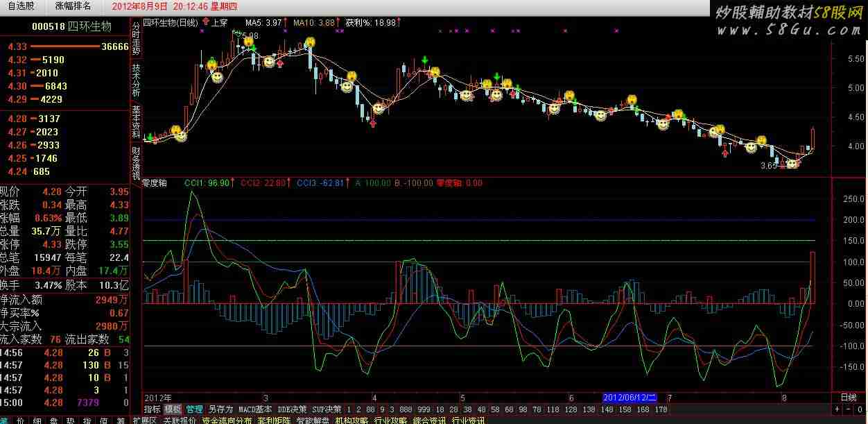
Task: Switch to 分时走势 vertical tab
Action: click(x=136, y=38)
